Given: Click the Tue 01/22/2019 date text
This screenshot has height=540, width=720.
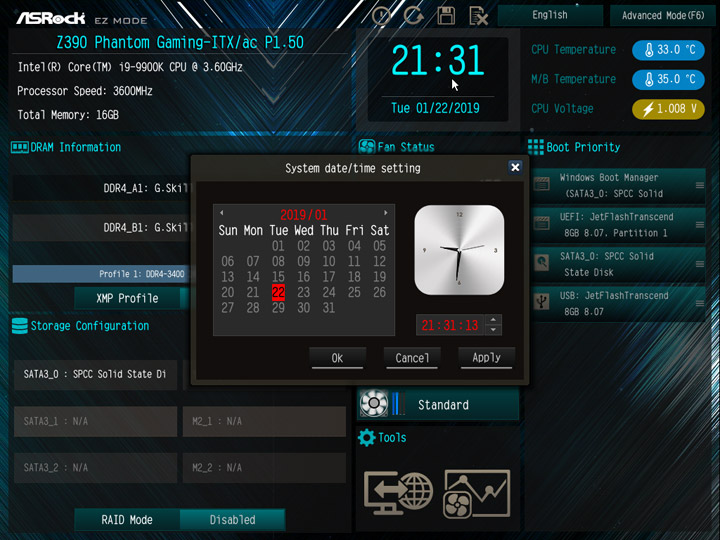Looking at the screenshot, I should 435,108.
